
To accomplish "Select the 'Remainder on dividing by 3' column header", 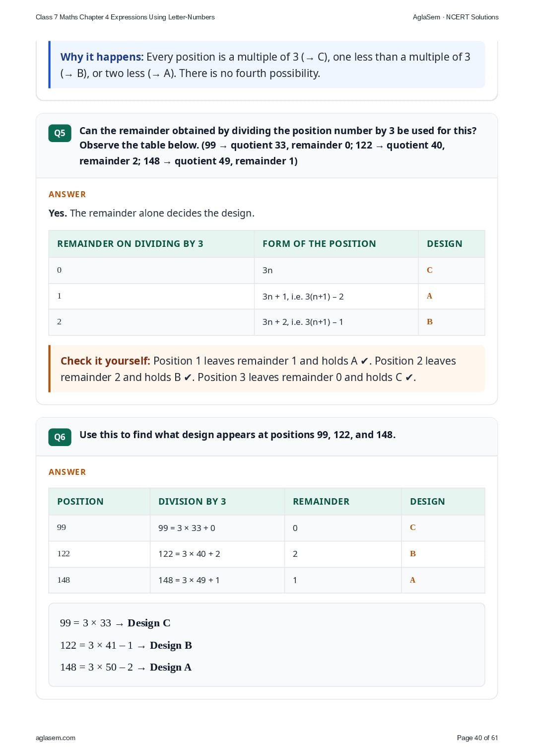I will pos(130,244).
